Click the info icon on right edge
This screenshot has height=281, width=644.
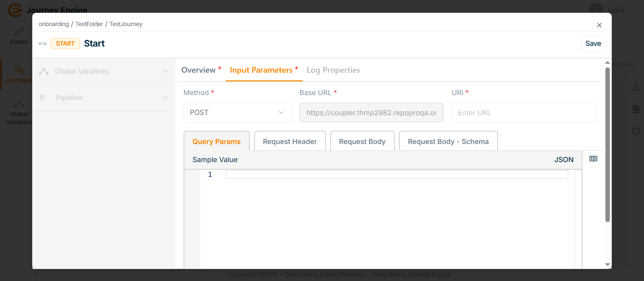point(636,131)
